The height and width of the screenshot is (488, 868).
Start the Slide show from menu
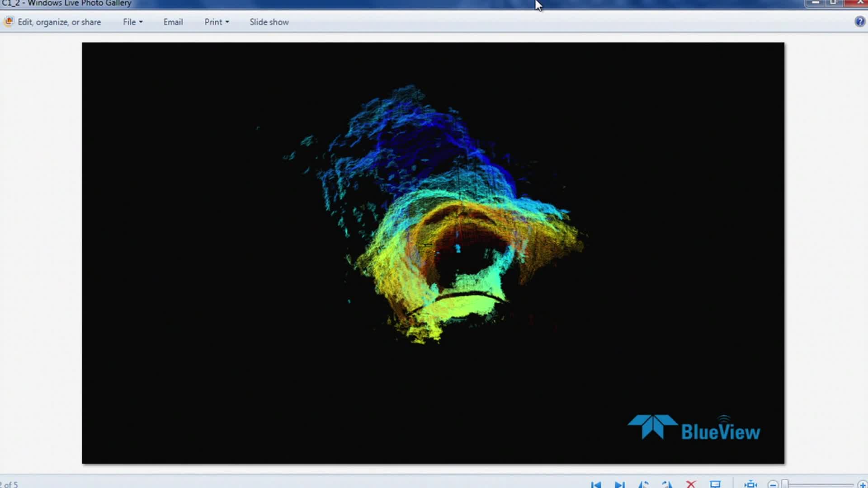(x=269, y=22)
